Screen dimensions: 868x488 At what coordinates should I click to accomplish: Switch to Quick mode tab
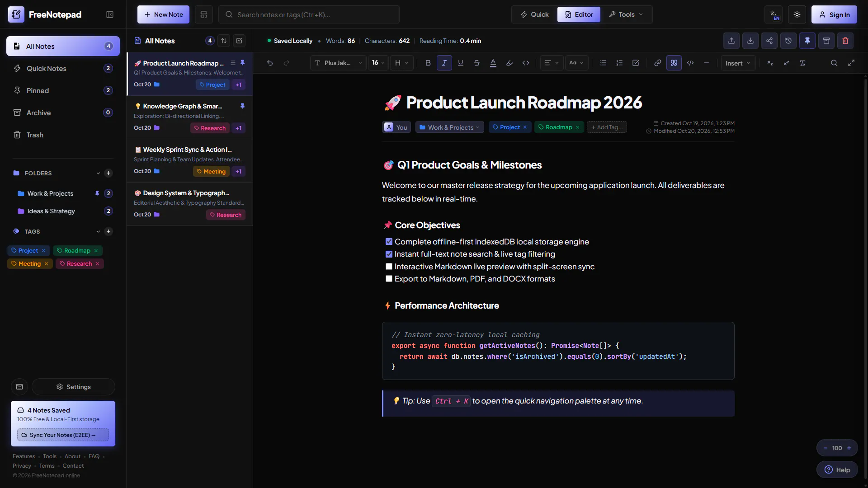tap(534, 14)
